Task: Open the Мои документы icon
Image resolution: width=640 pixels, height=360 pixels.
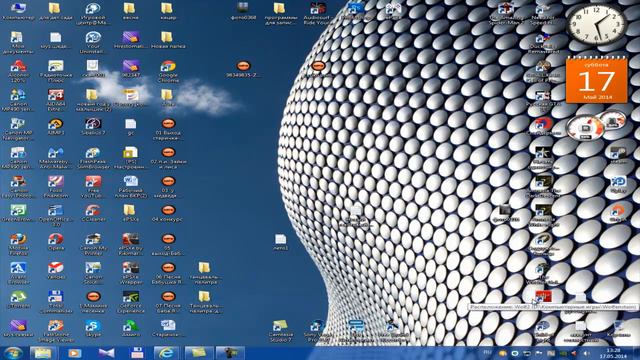Action: click(x=18, y=42)
